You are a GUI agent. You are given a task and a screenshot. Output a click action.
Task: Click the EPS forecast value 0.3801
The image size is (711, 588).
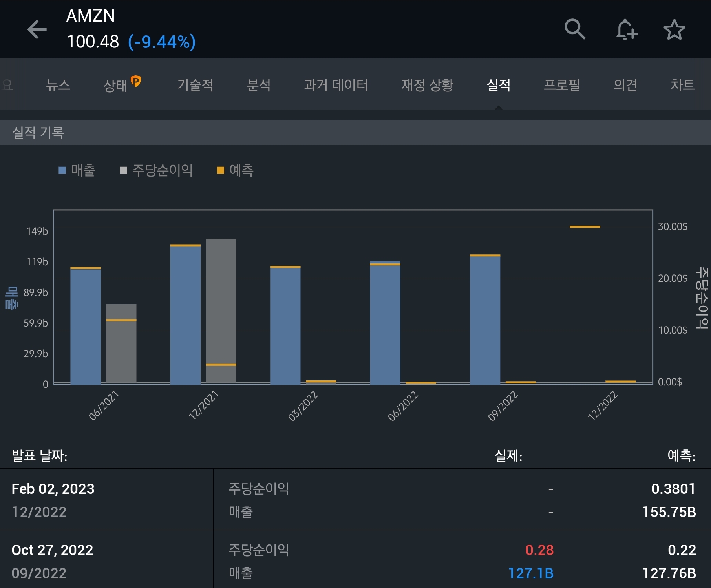(x=673, y=489)
